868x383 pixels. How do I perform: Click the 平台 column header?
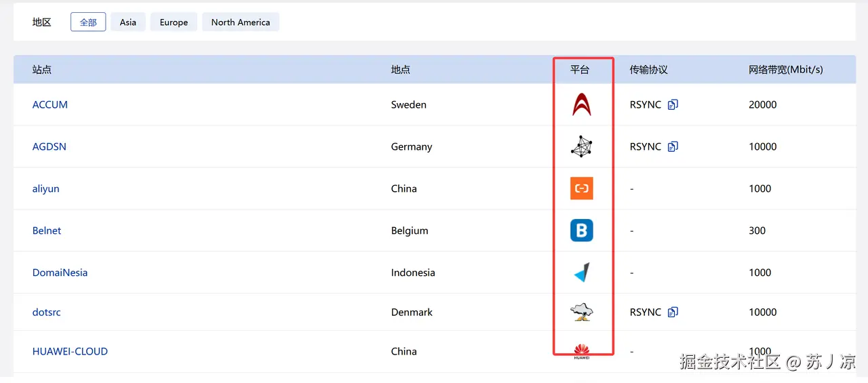[580, 69]
